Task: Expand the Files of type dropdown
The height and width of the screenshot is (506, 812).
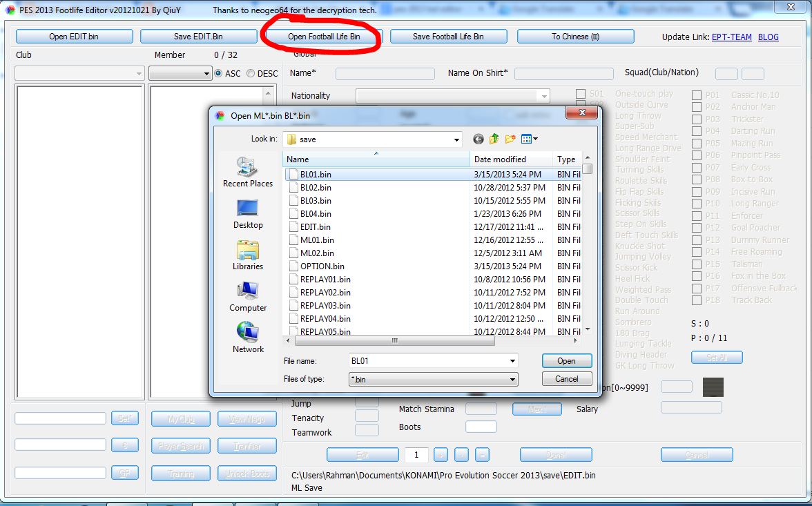Action: [x=512, y=380]
